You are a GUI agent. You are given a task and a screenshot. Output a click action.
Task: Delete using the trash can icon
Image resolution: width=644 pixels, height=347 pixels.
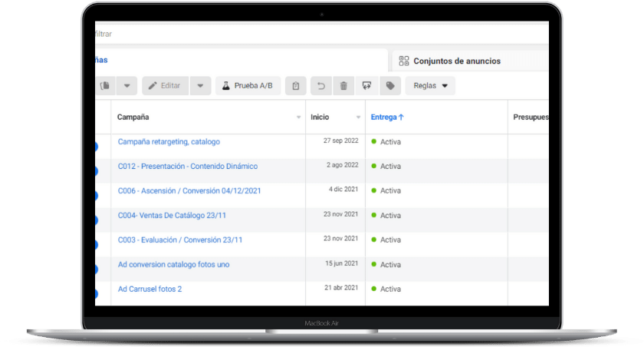pos(343,86)
